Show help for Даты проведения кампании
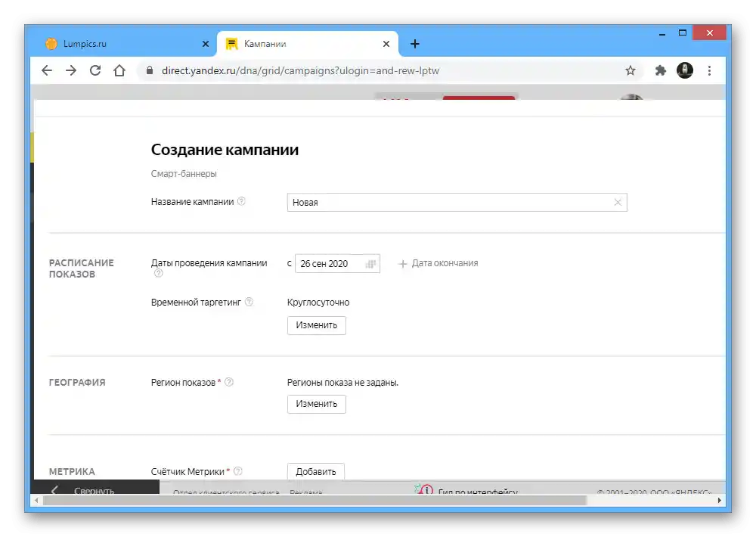Image resolution: width=756 pixels, height=537 pixels. [x=158, y=273]
